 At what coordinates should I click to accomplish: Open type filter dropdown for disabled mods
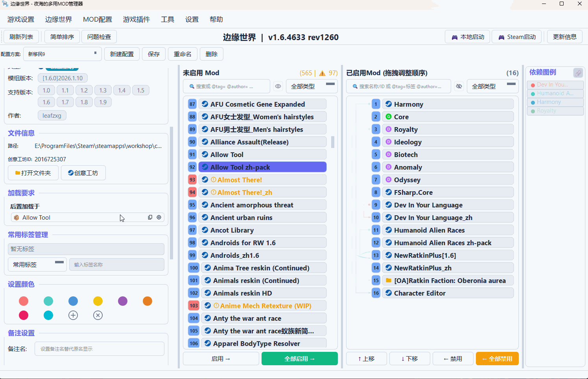312,86
